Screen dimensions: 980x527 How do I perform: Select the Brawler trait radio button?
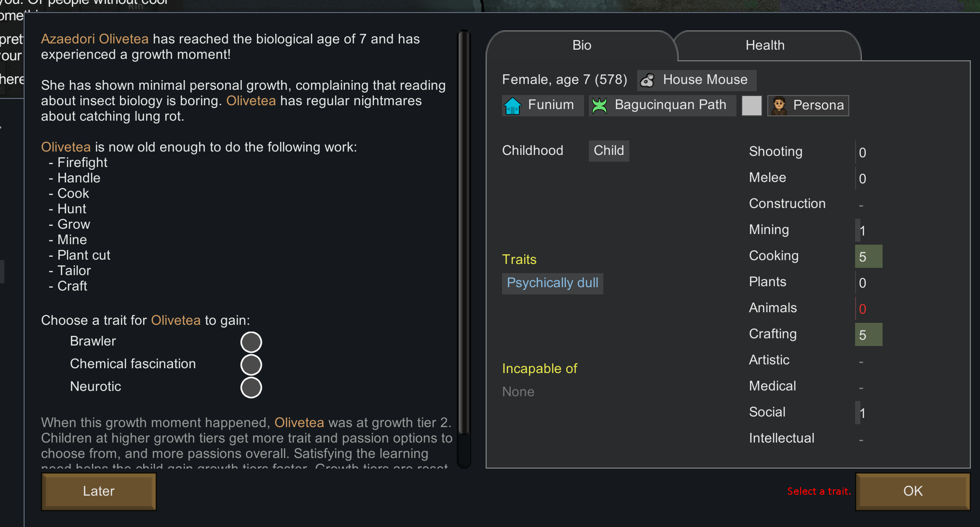[251, 342]
